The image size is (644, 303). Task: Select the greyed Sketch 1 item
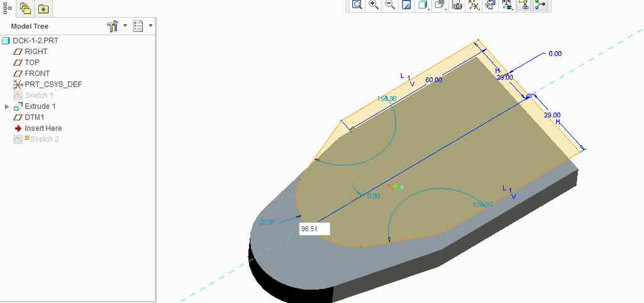(39, 95)
